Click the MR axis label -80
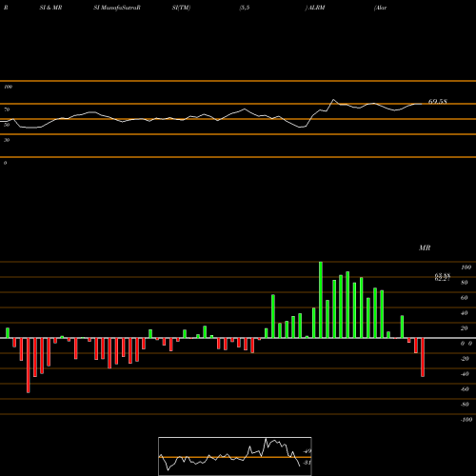 tap(465, 405)
